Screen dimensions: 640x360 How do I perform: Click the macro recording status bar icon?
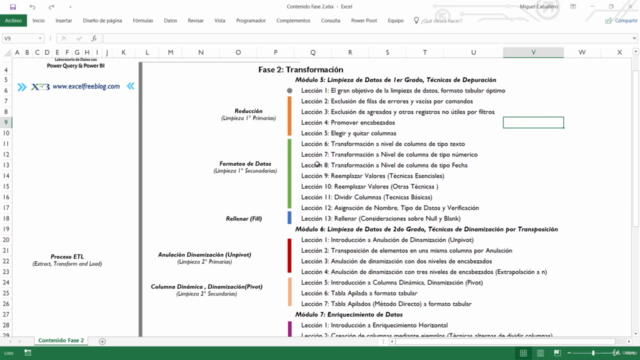(x=28, y=353)
